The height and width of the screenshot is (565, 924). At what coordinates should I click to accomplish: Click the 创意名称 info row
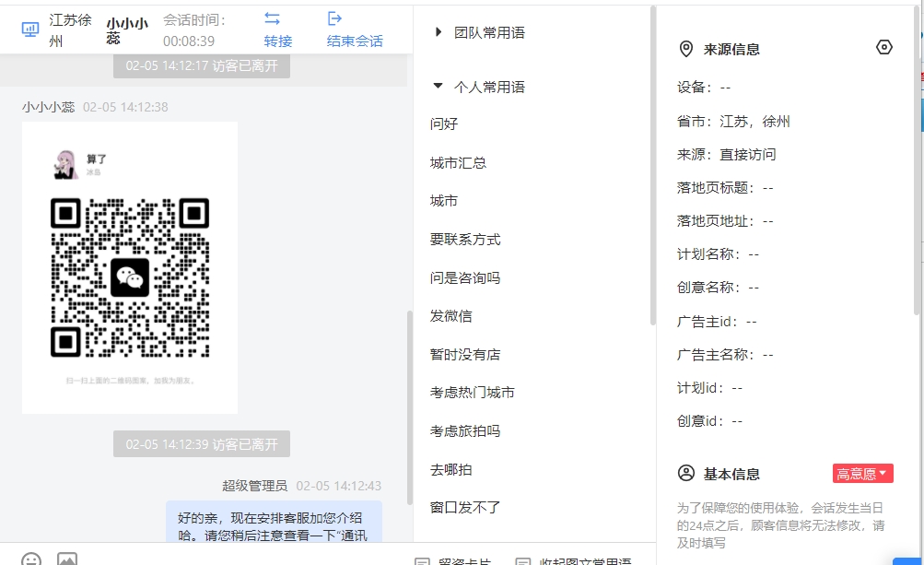[718, 288]
